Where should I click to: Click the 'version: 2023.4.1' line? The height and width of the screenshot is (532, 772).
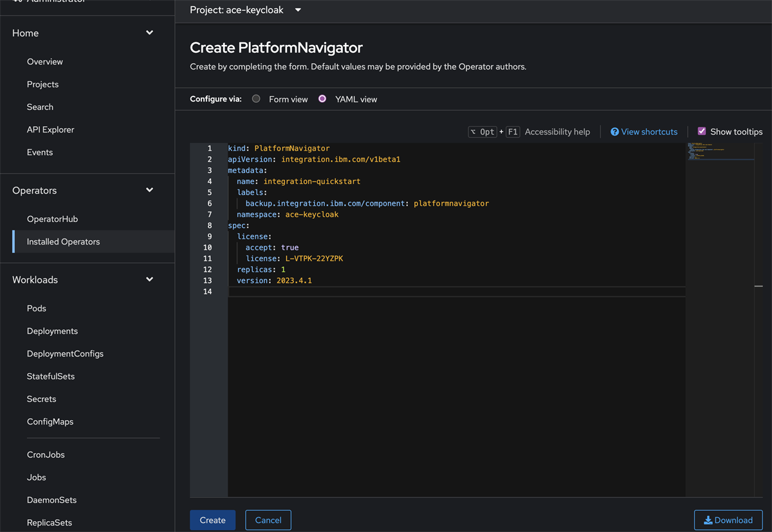click(x=274, y=280)
